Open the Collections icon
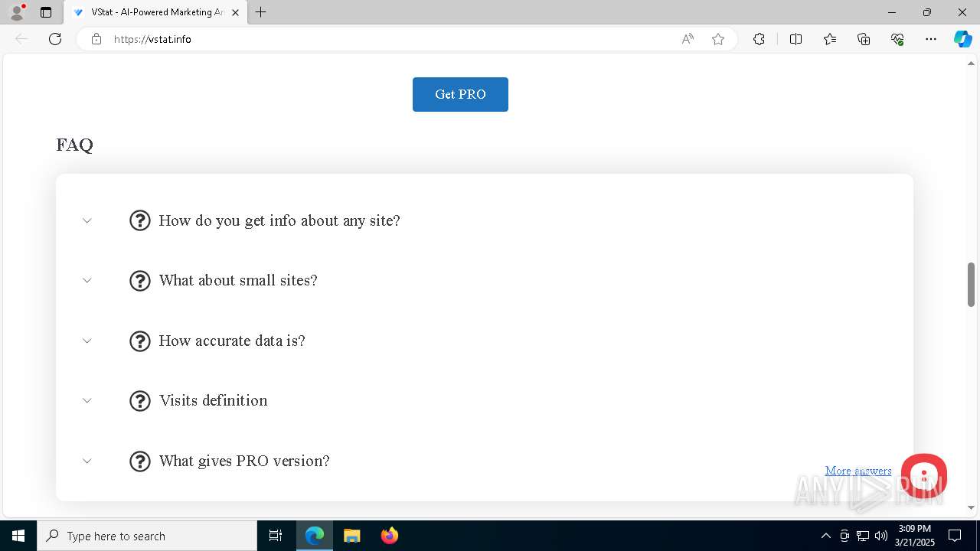Image resolution: width=980 pixels, height=551 pixels. (x=864, y=39)
